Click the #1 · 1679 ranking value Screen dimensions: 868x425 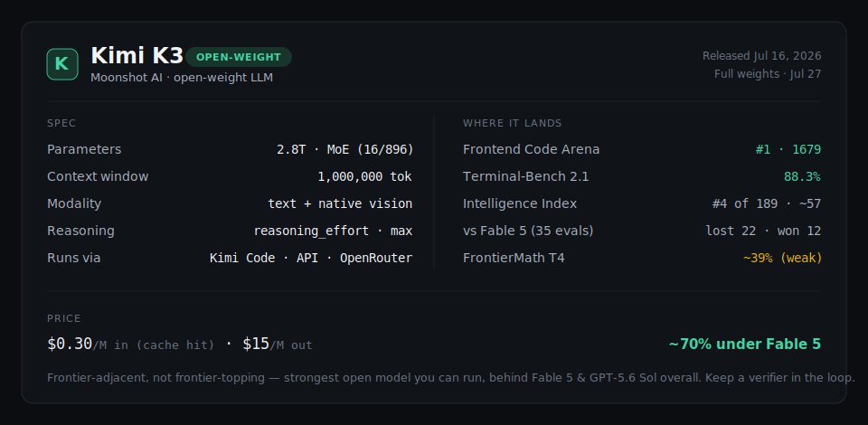pyautogui.click(x=788, y=149)
